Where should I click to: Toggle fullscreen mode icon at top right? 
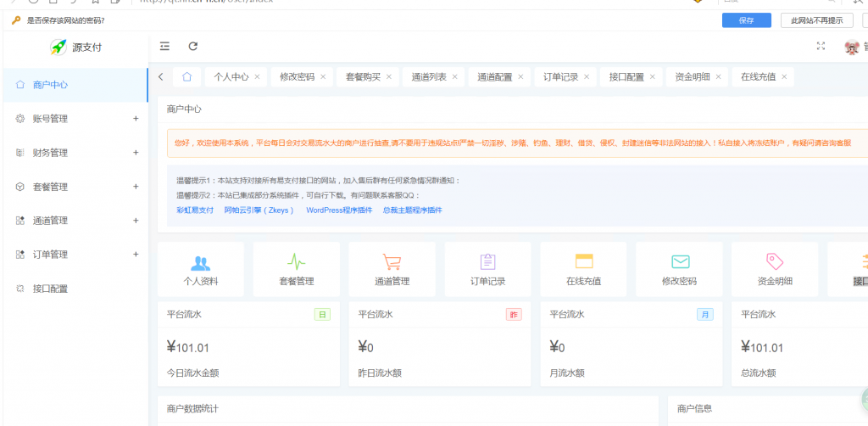tap(820, 46)
